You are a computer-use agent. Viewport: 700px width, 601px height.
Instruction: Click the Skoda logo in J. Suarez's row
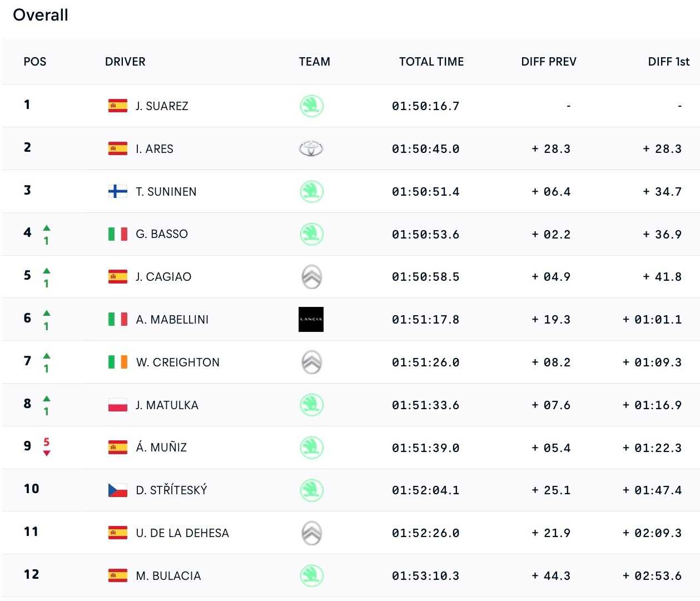tap(311, 106)
